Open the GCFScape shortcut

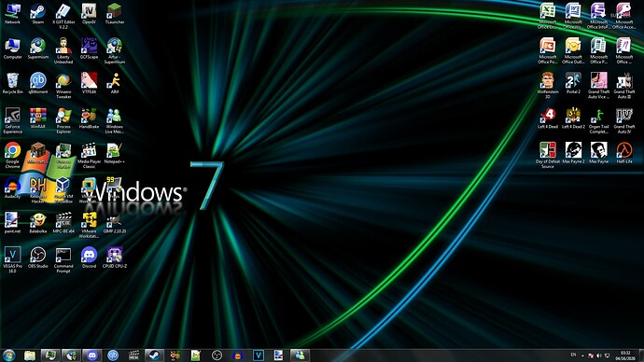click(89, 49)
